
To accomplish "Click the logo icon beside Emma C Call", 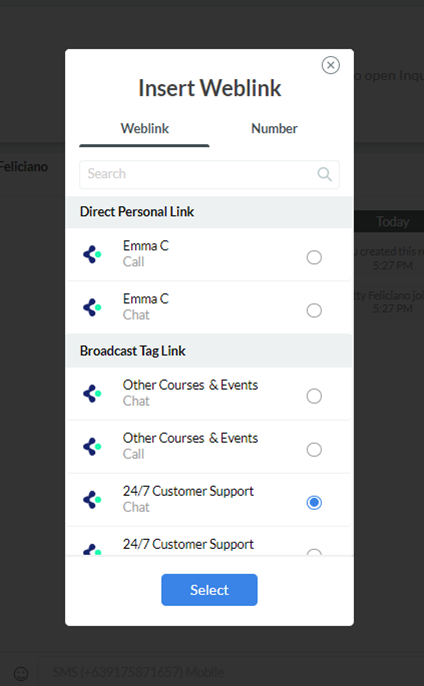I will (x=92, y=254).
